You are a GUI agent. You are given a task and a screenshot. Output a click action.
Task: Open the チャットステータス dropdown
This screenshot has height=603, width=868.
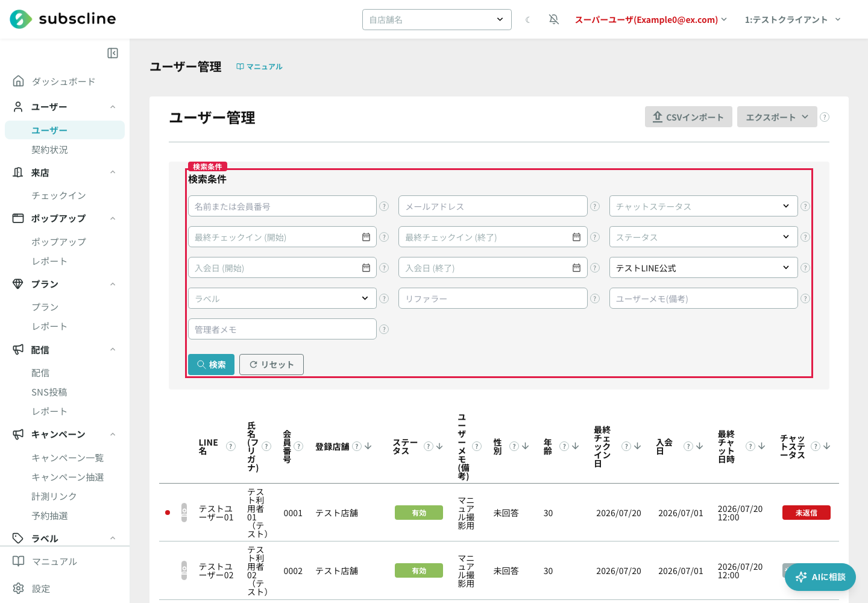point(703,206)
